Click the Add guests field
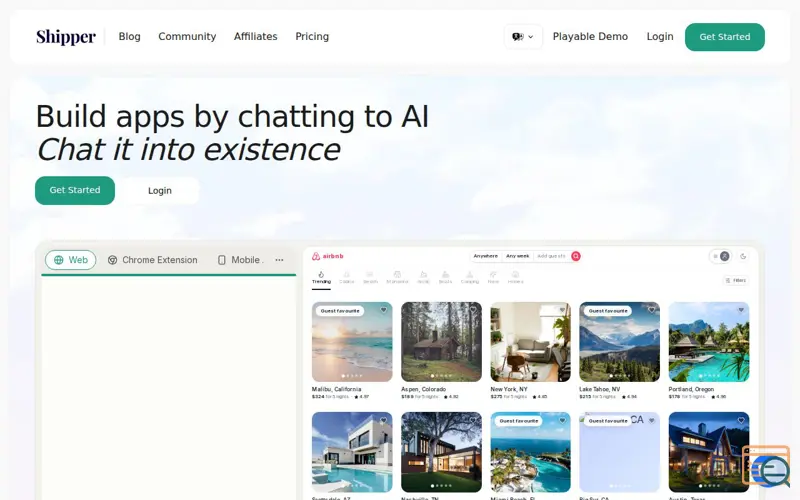800x500 pixels. pyautogui.click(x=551, y=256)
